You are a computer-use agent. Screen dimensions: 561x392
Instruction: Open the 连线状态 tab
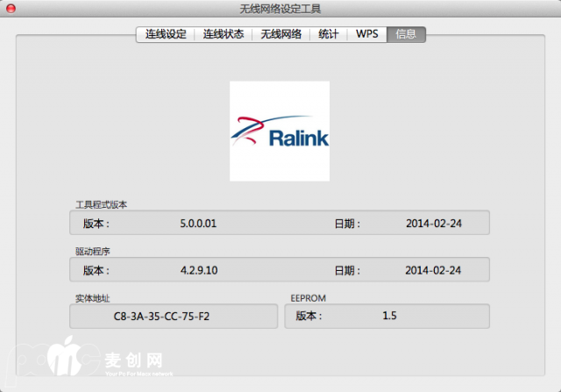(x=224, y=34)
